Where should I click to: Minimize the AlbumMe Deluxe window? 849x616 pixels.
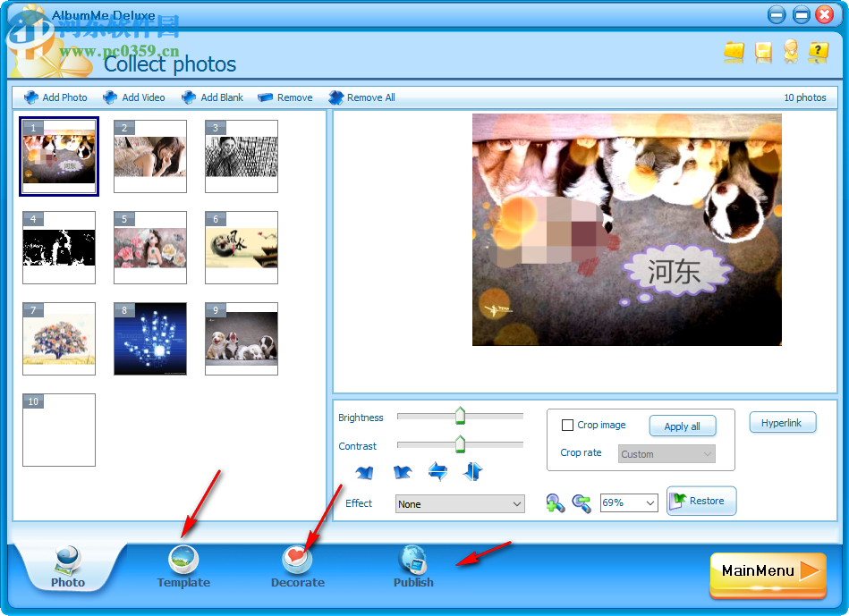pos(777,14)
